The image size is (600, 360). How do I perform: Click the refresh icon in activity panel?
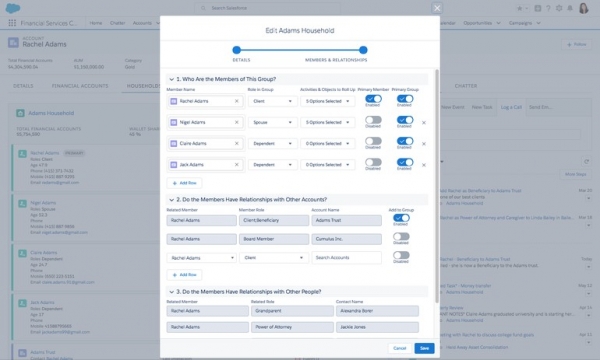coord(586,161)
